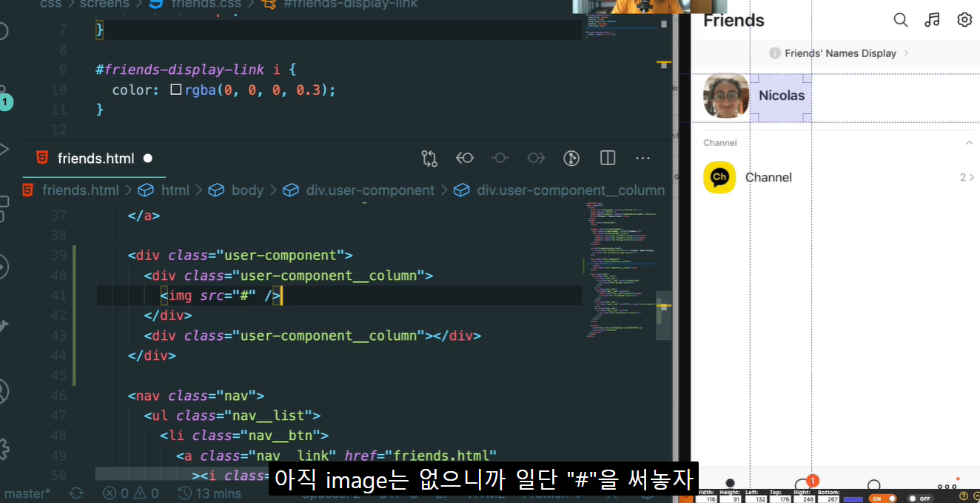The height and width of the screenshot is (503, 980).
Task: Click Nicolas's avatar photo
Action: click(726, 96)
